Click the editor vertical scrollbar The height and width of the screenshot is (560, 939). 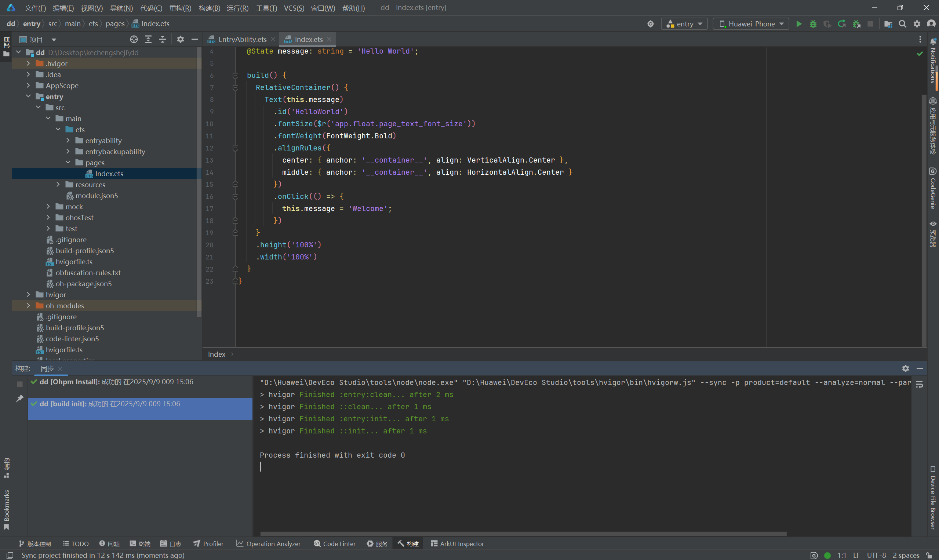924,221
